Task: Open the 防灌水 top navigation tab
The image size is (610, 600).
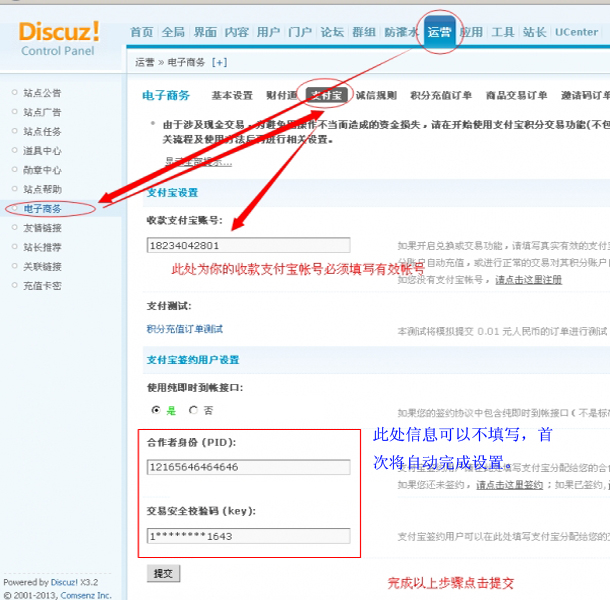Action: coord(401,32)
